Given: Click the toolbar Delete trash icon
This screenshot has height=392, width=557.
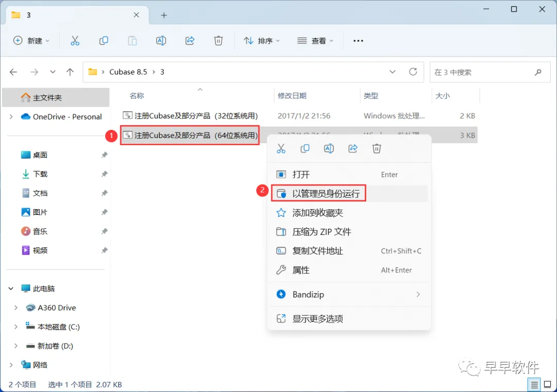Looking at the screenshot, I should (218, 41).
